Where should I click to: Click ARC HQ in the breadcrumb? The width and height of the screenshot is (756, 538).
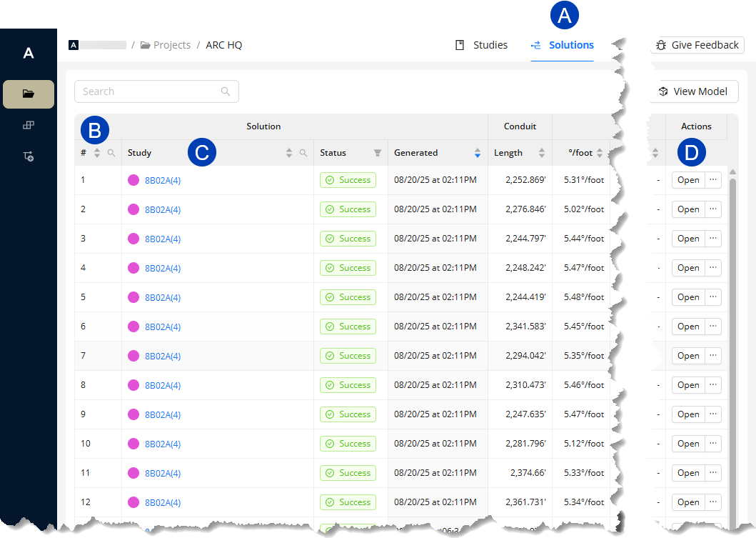click(x=223, y=45)
